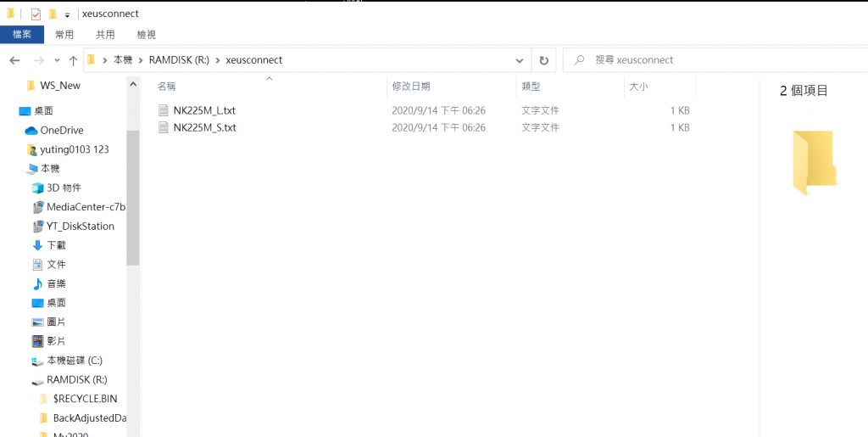Open the 下載 downloads folder

55,245
